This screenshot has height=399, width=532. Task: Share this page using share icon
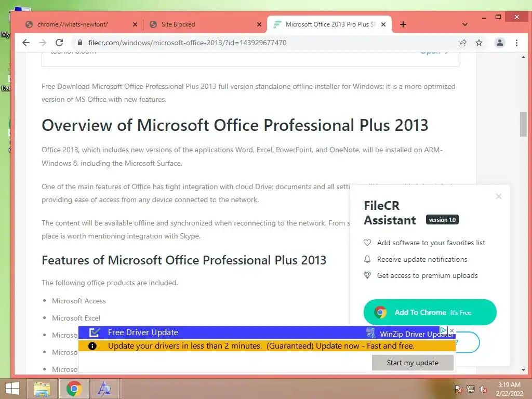(462, 43)
